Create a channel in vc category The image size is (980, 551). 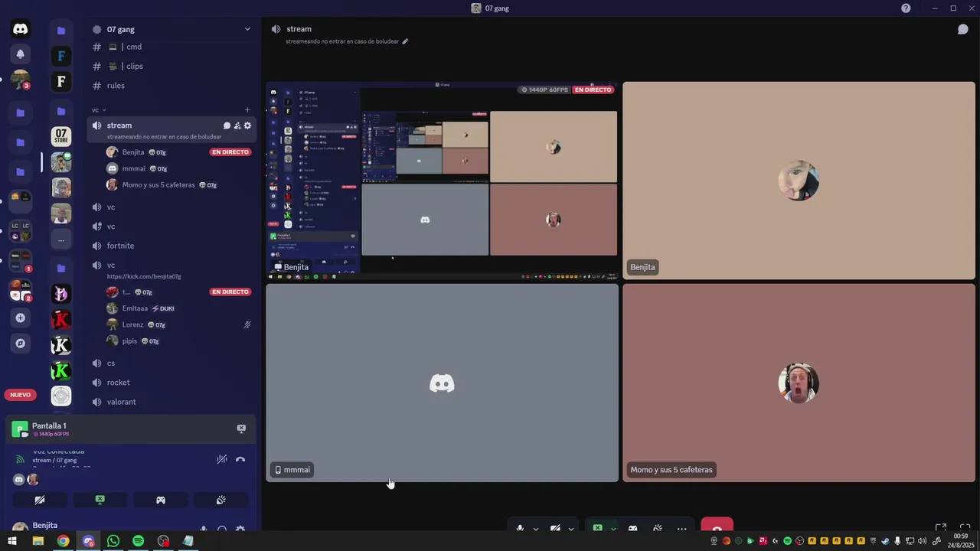247,110
